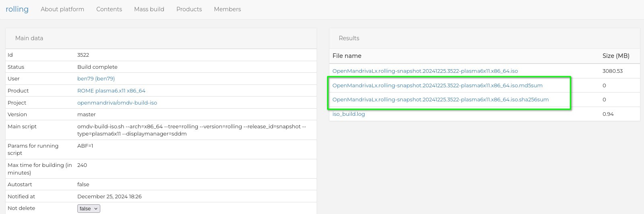Screen dimensions: 644x214
Task: Select the sha256sum file size 0
Action: tap(604, 99)
